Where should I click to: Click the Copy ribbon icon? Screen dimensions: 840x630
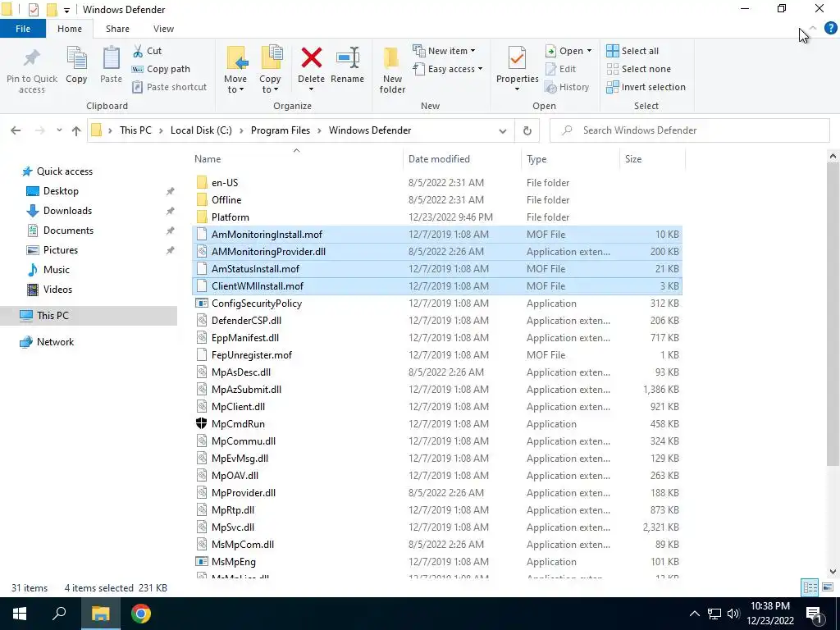point(76,65)
